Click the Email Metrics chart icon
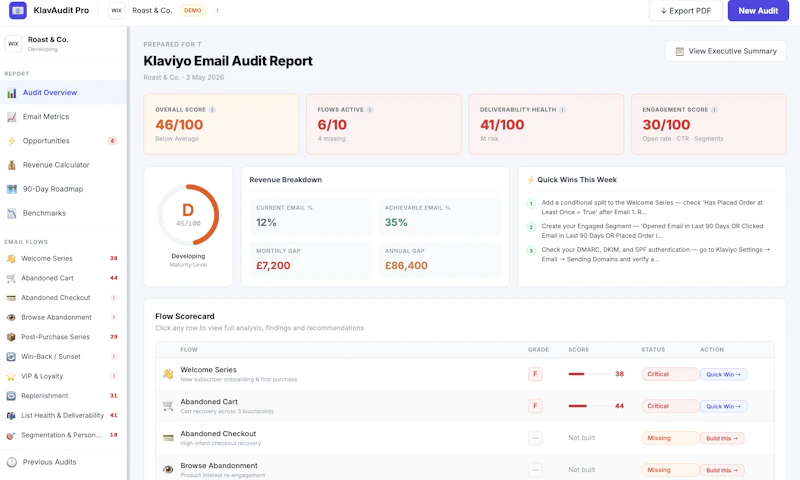The width and height of the screenshot is (800, 480). (11, 117)
